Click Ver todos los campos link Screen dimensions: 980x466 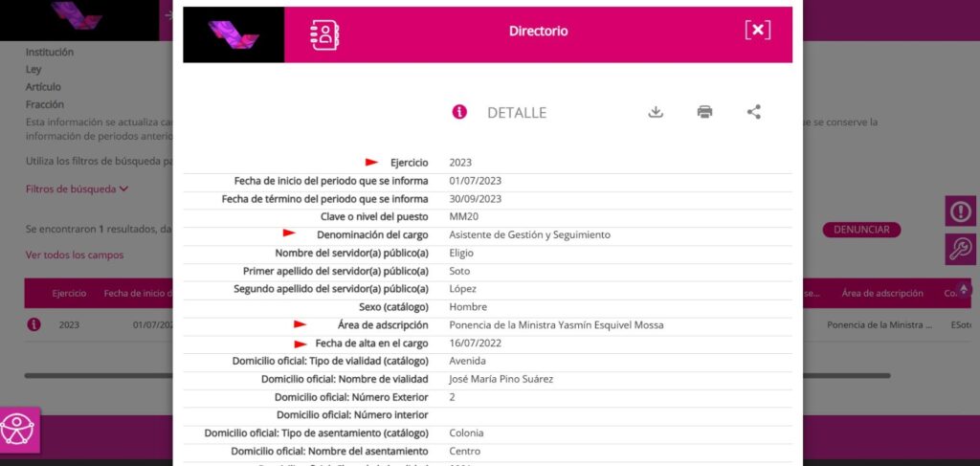pyautogui.click(x=74, y=255)
